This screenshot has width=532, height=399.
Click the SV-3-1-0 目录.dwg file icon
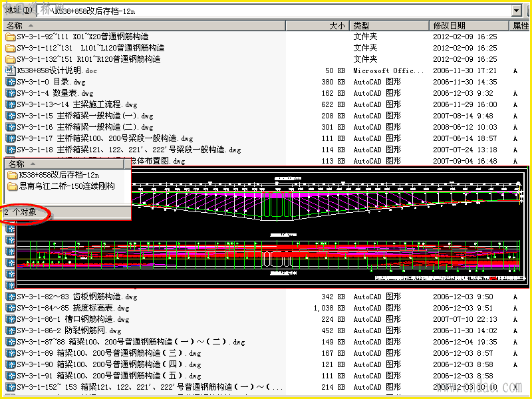11,82
